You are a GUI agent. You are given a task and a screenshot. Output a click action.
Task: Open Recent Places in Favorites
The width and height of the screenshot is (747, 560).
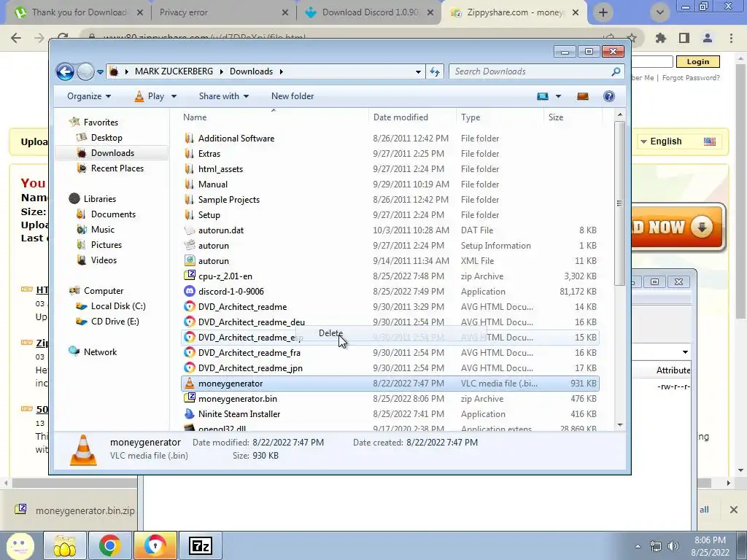coord(117,168)
